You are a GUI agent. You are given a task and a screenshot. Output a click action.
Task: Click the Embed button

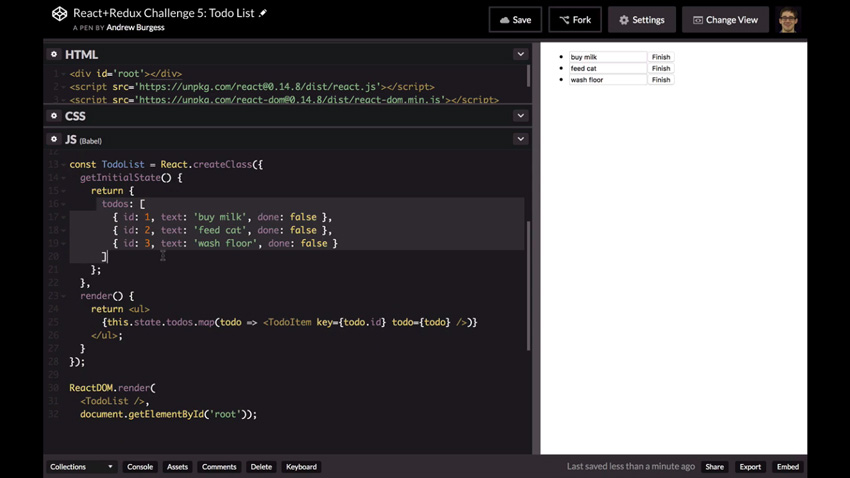coord(788,467)
